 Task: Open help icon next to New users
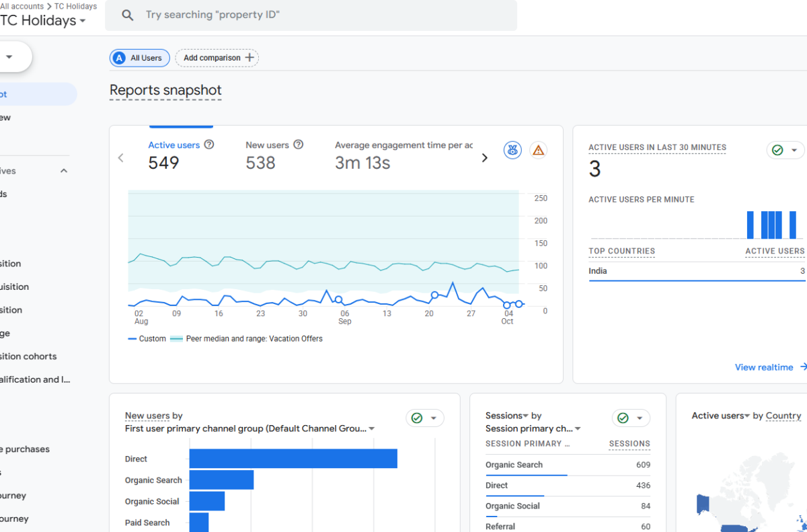299,145
